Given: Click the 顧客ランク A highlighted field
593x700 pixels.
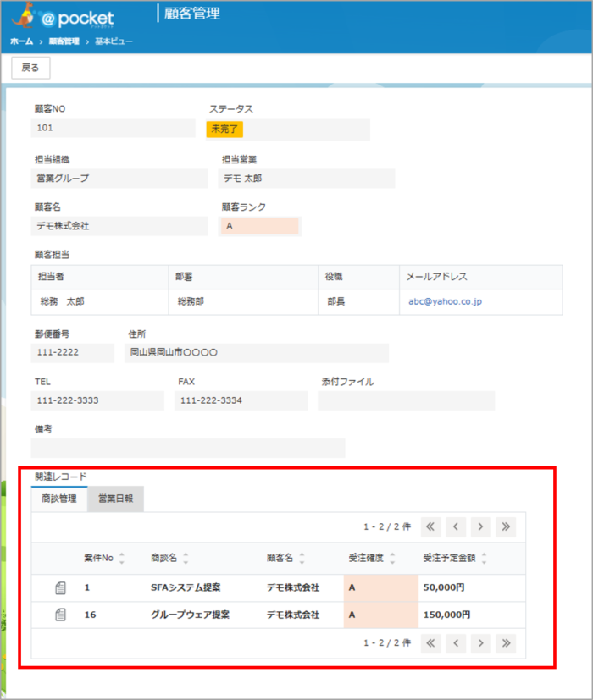Looking at the screenshot, I should coord(259,226).
